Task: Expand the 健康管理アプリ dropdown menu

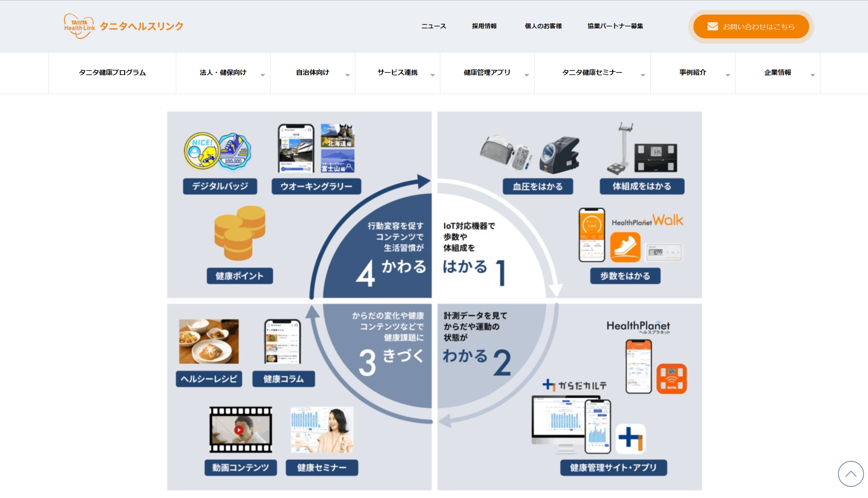Action: pyautogui.click(x=487, y=73)
